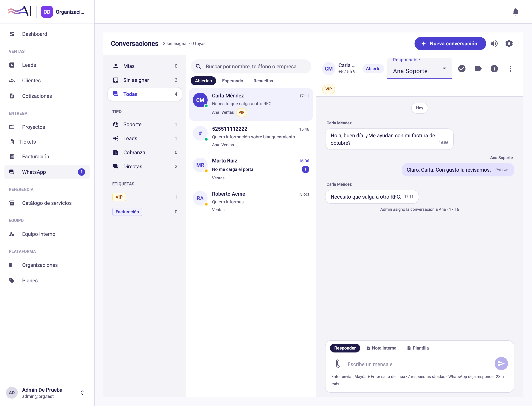Open the three-dot more options menu
The height and width of the screenshot is (406, 532).
click(x=510, y=69)
